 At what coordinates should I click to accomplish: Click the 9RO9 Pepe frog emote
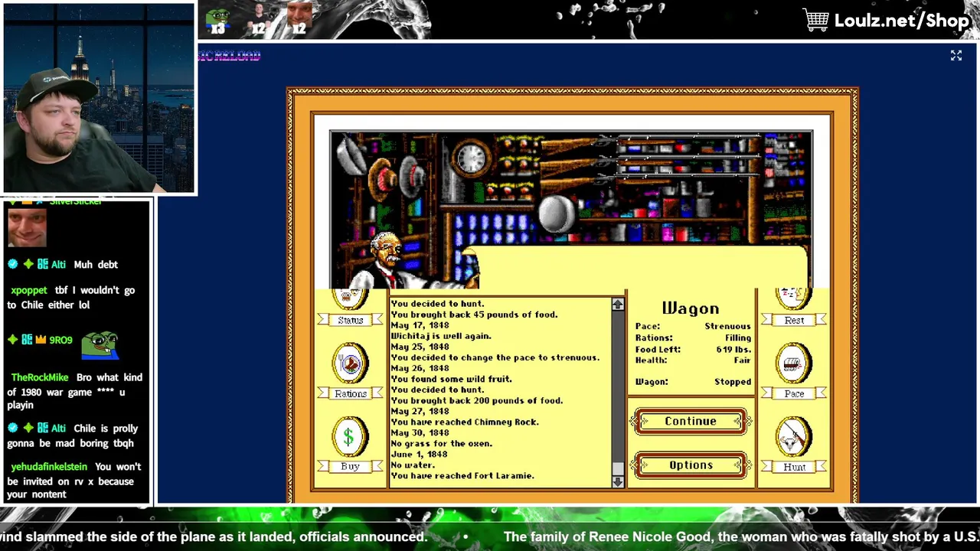click(101, 344)
